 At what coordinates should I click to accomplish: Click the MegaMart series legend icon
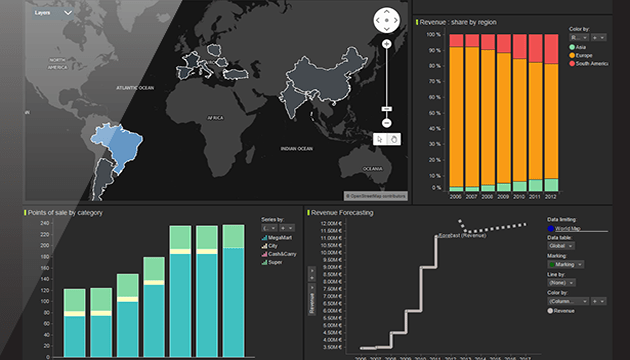(x=264, y=237)
